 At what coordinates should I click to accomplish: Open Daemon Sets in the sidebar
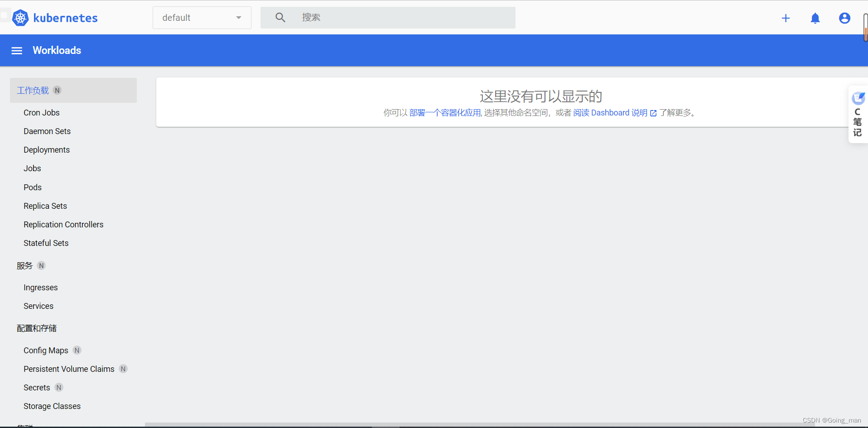coord(47,131)
